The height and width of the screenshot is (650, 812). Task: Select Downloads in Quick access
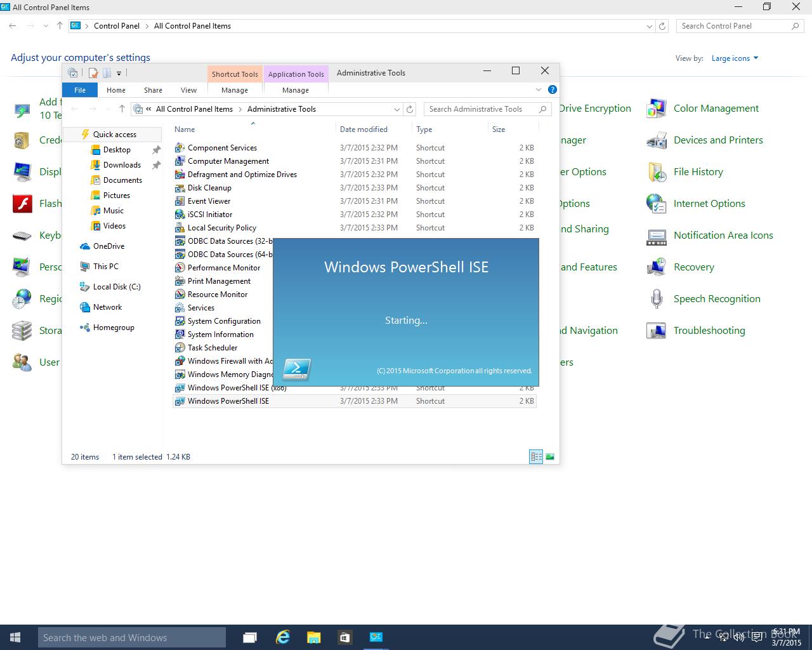pyautogui.click(x=122, y=165)
